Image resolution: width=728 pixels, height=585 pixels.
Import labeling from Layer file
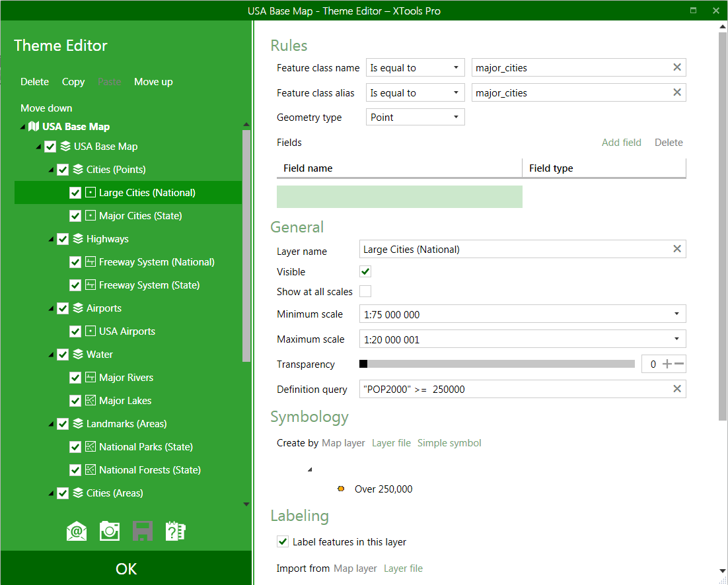coord(403,568)
